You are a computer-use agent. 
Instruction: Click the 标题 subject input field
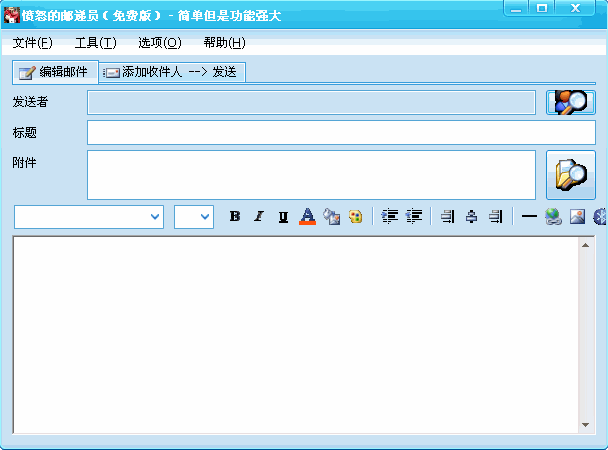tap(341, 133)
